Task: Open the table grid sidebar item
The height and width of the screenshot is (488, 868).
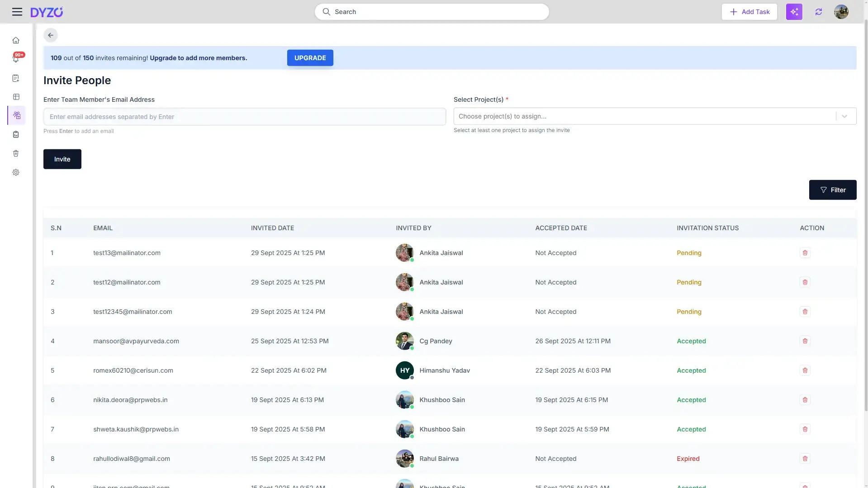Action: click(16, 97)
